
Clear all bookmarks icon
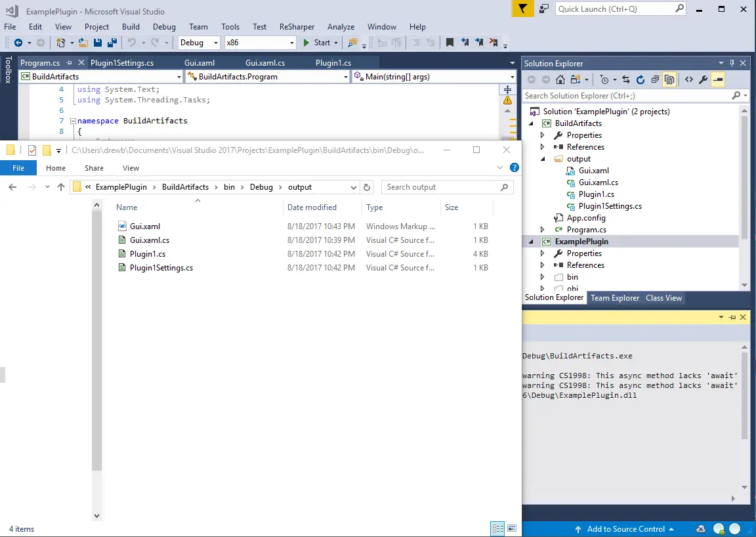[x=493, y=43]
